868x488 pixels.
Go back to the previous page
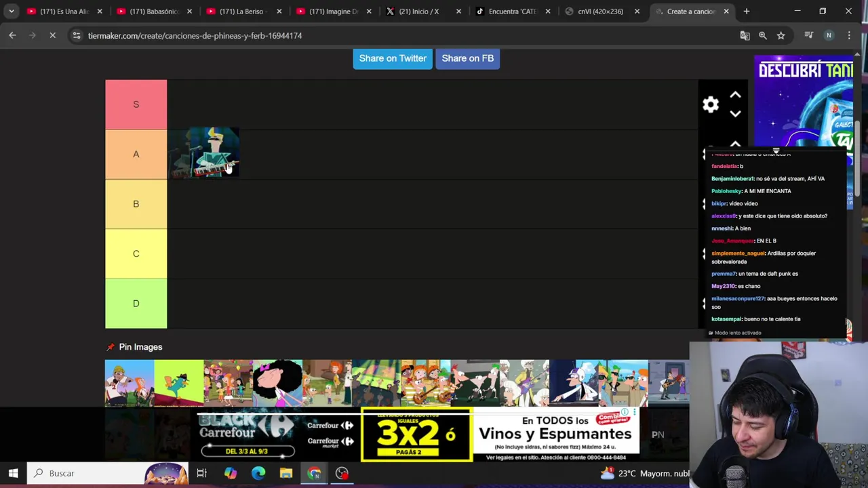tap(12, 35)
